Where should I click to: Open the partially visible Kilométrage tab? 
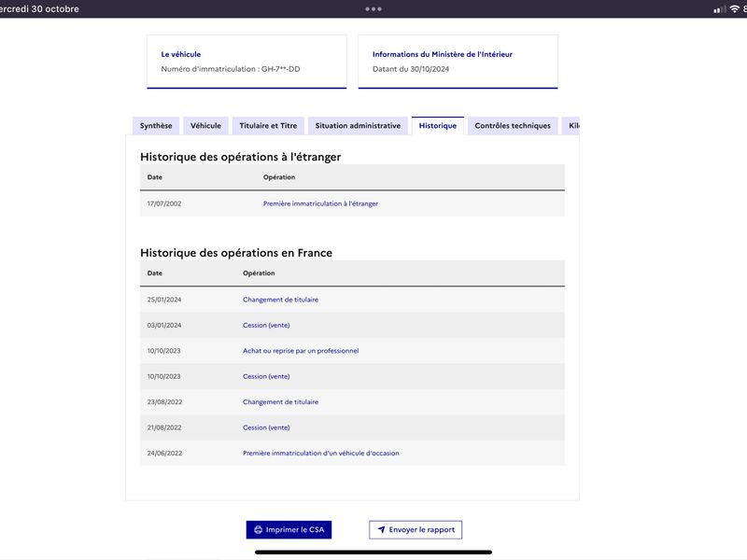[571, 126]
